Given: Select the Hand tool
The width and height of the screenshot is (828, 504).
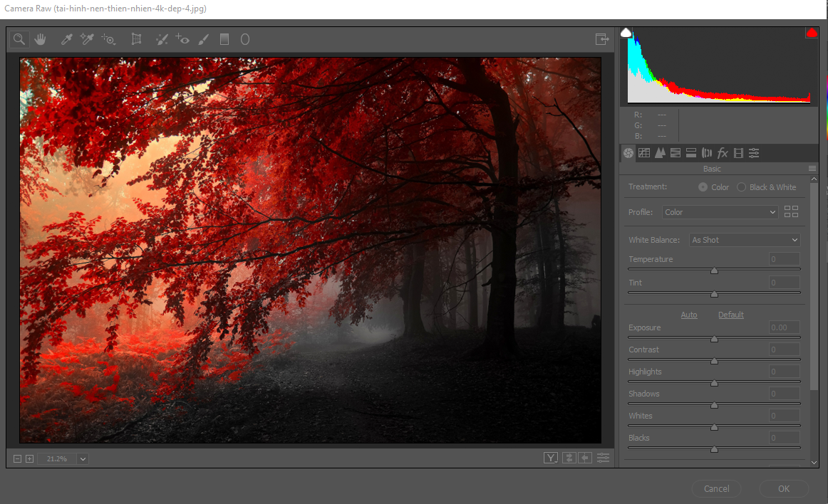Looking at the screenshot, I should (40, 39).
